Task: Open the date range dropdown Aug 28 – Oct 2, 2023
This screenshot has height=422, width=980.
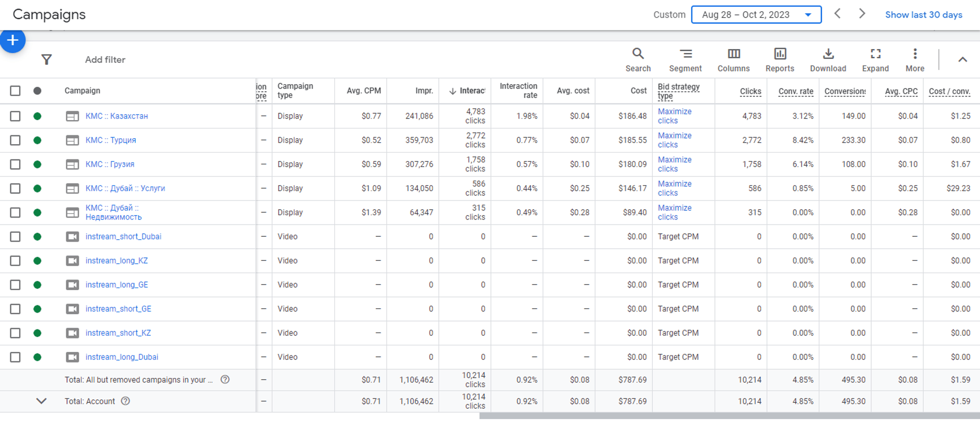Action: [756, 15]
